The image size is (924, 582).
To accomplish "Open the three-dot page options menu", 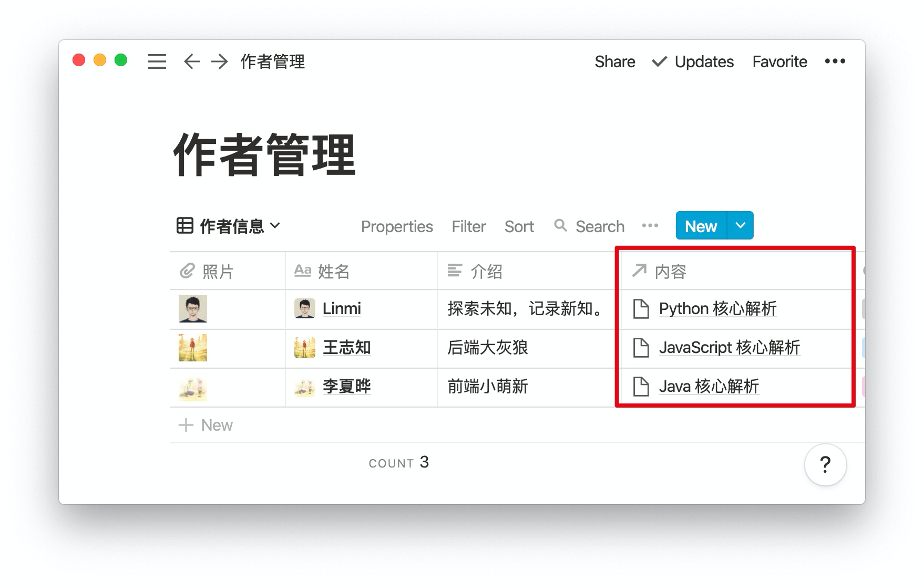I will click(835, 61).
